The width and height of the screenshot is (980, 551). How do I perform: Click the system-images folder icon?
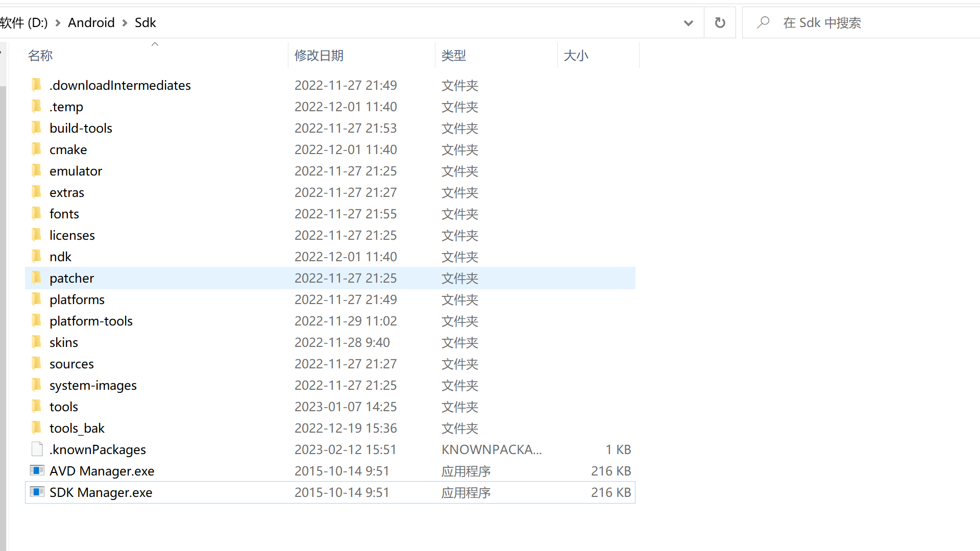pyautogui.click(x=37, y=385)
